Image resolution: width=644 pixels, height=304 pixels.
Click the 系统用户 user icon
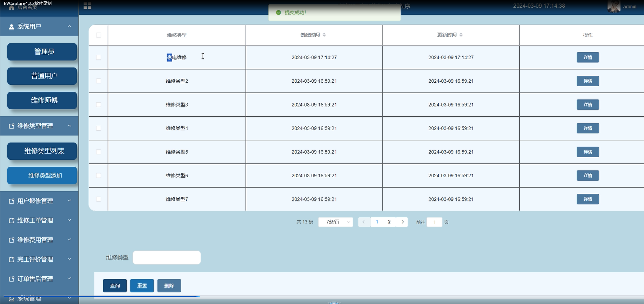pyautogui.click(x=12, y=27)
